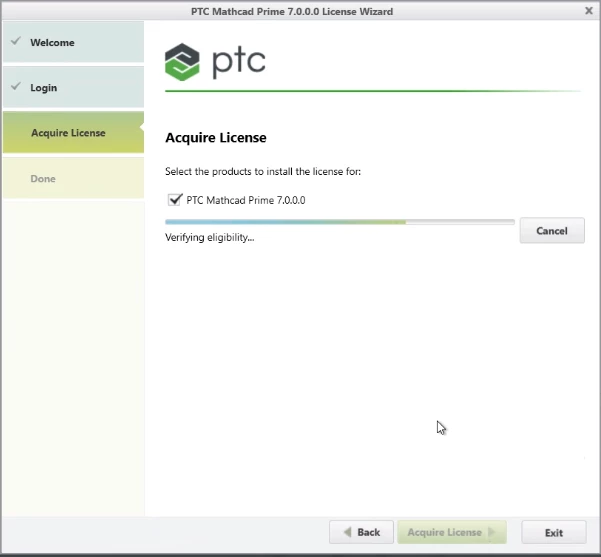Click the Welcome step checkmark icon
This screenshot has width=601, height=557.
(x=16, y=41)
